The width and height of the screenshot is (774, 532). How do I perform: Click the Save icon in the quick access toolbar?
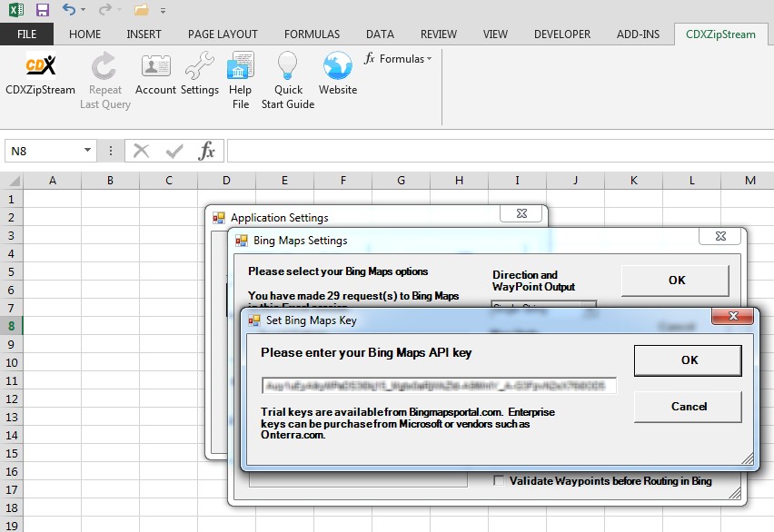[43, 9]
